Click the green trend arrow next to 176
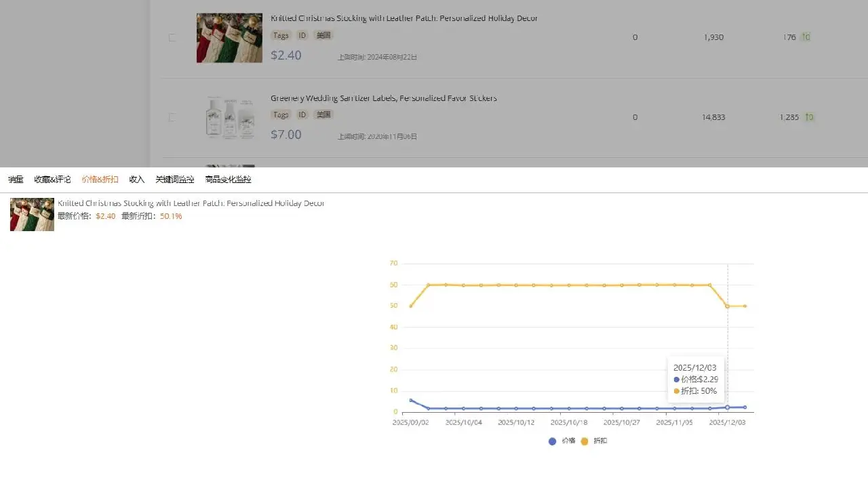The width and height of the screenshot is (868, 488). pos(806,37)
